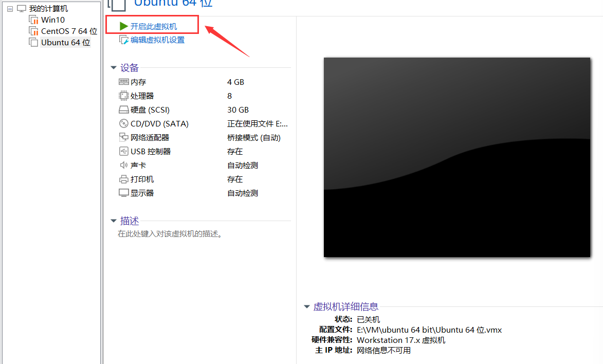Collapse the 描述 description section
This screenshot has height=364, width=603.
114,221
